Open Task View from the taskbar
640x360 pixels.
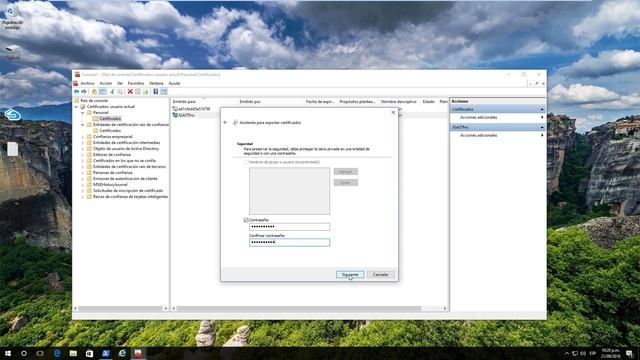click(40, 353)
